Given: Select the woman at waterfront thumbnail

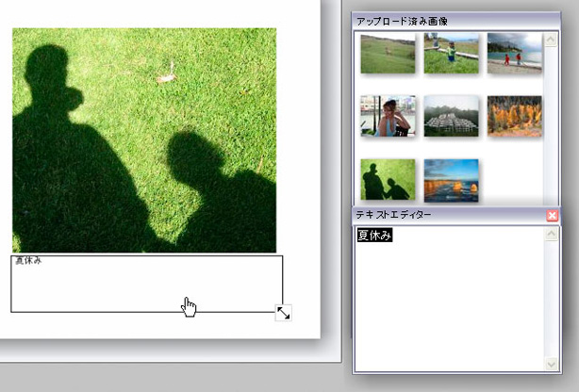Looking at the screenshot, I should tap(388, 116).
